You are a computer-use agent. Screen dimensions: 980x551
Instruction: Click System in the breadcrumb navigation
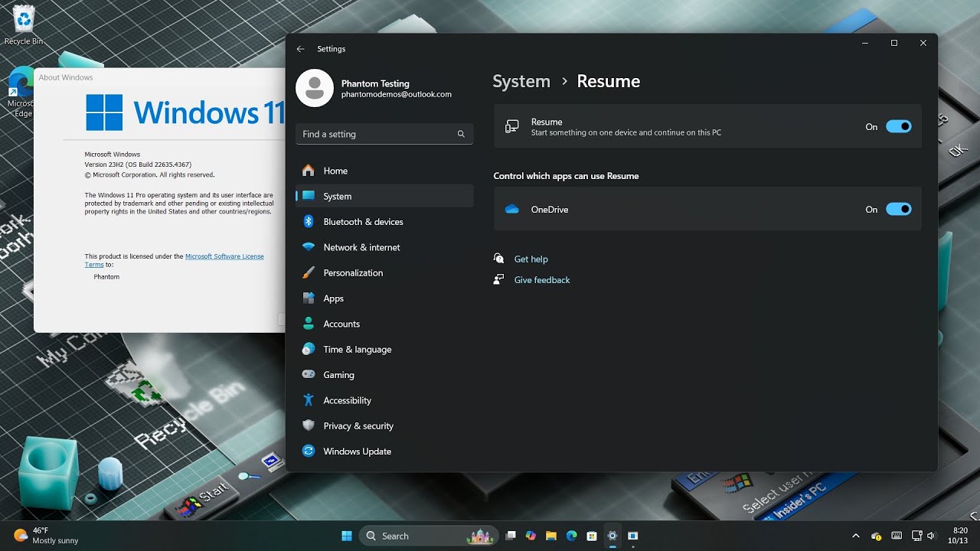point(521,81)
